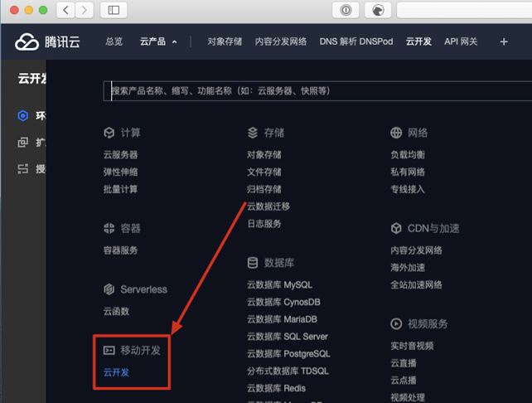The width and height of the screenshot is (532, 403).
Task: Open 分布式数据库 TDSQL
Action: point(288,371)
